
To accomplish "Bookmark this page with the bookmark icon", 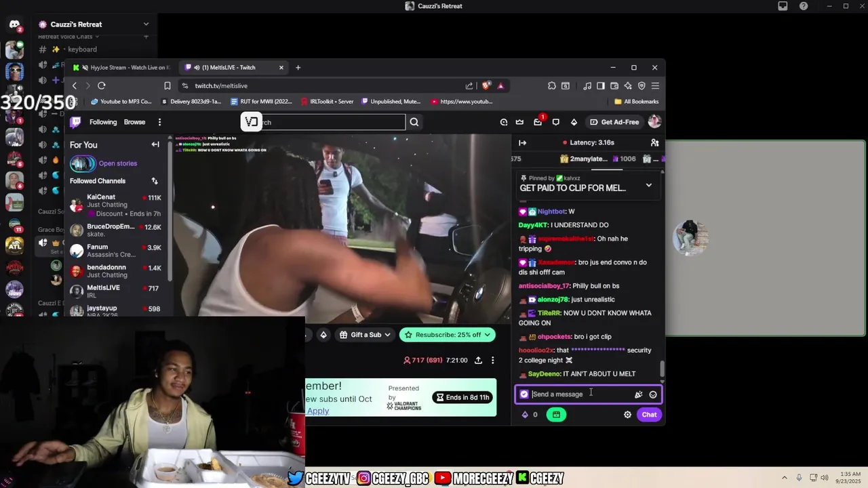I will pos(167,86).
